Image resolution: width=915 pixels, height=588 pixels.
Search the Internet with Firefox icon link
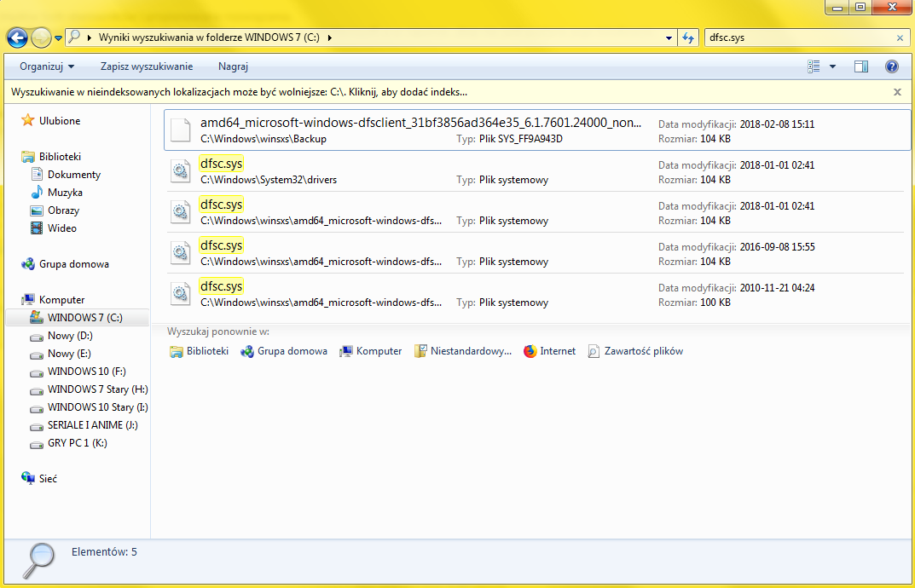coord(550,351)
